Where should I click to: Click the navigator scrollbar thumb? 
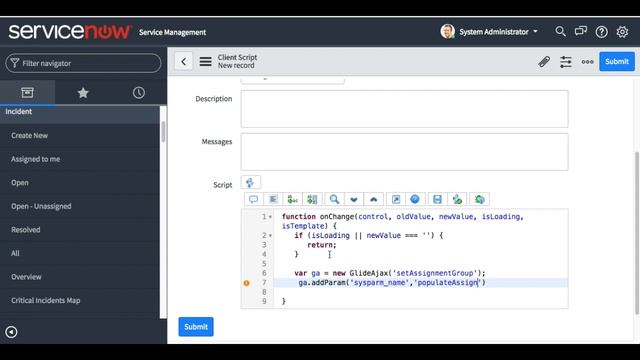pos(163,131)
